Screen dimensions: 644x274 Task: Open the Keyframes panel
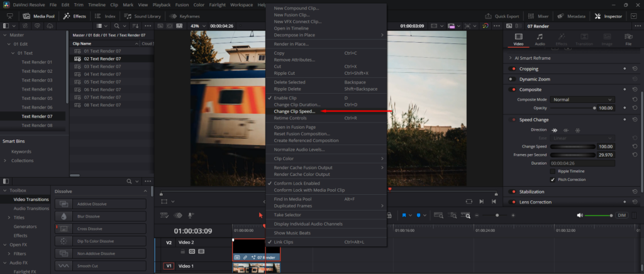pos(184,16)
